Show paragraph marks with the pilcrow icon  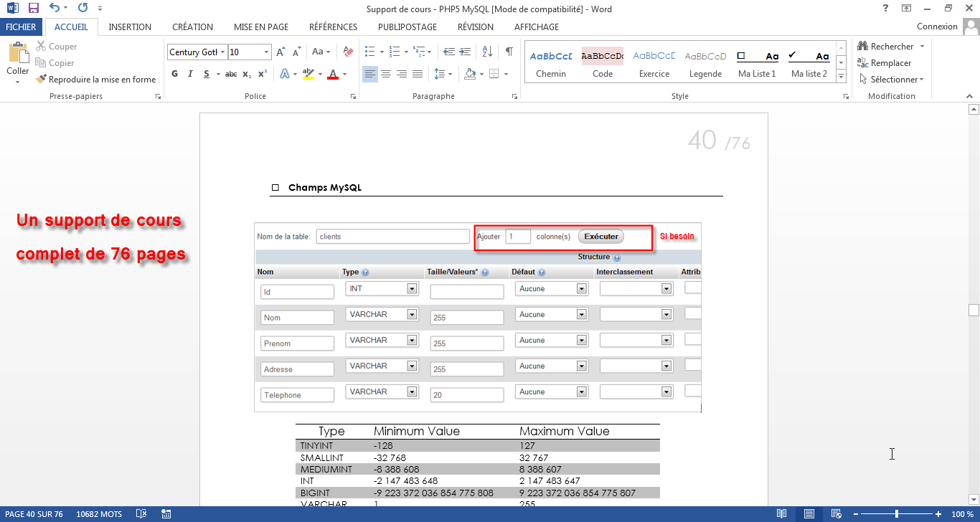(509, 52)
